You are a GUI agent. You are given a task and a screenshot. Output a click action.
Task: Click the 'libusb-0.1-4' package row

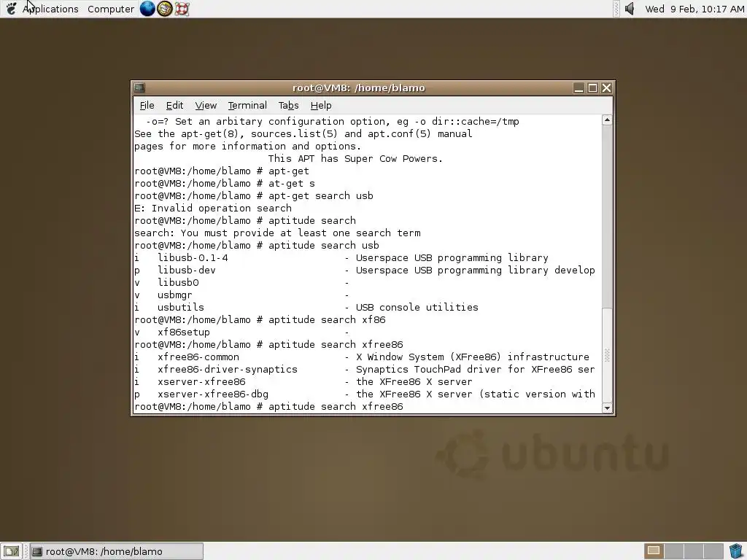[341, 257]
